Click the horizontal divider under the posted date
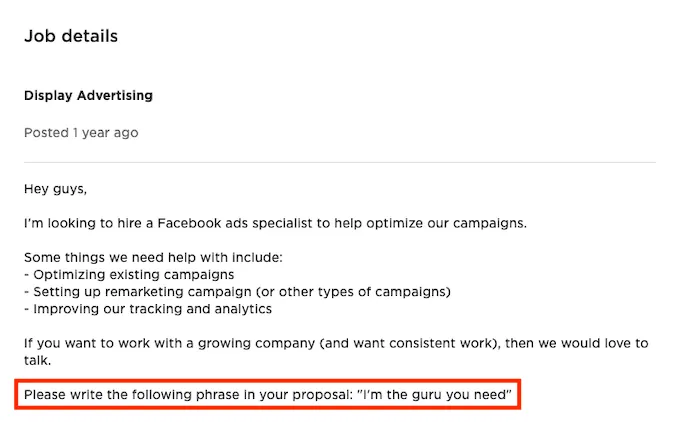The width and height of the screenshot is (680, 422). point(340,162)
